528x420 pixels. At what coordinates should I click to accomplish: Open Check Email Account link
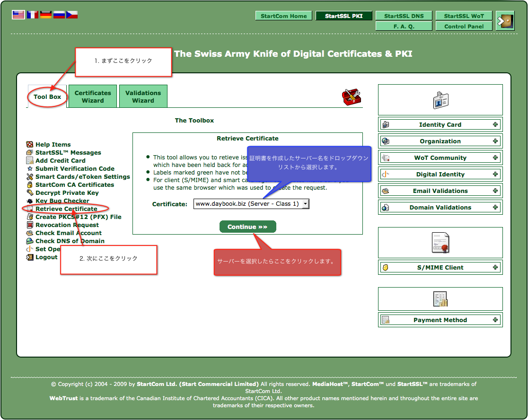[69, 233]
